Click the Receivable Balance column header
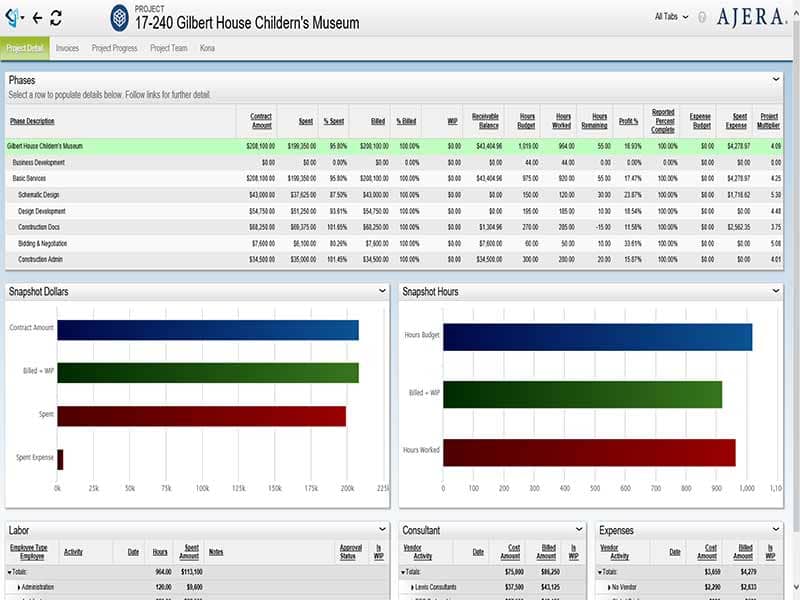Viewport: 800px width, 600px height. tap(484, 121)
